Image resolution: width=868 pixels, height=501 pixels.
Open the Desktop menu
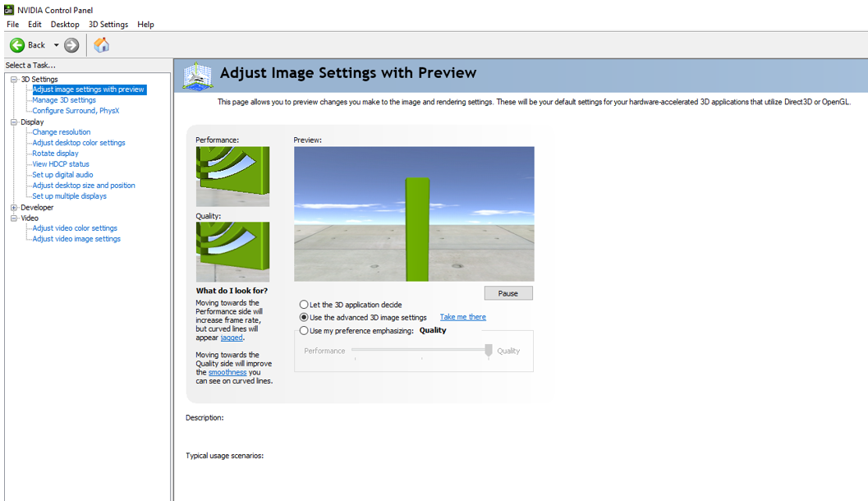65,25
